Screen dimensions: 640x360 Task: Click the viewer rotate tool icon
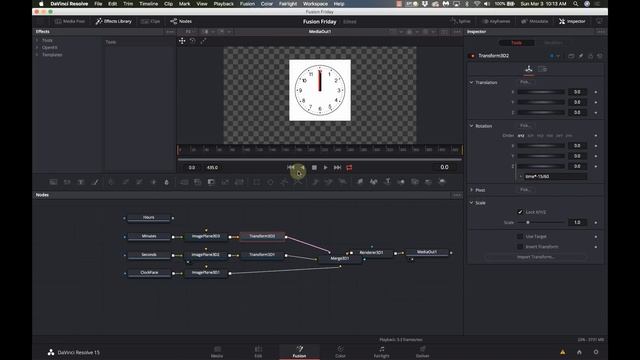pyautogui.click(x=193, y=41)
